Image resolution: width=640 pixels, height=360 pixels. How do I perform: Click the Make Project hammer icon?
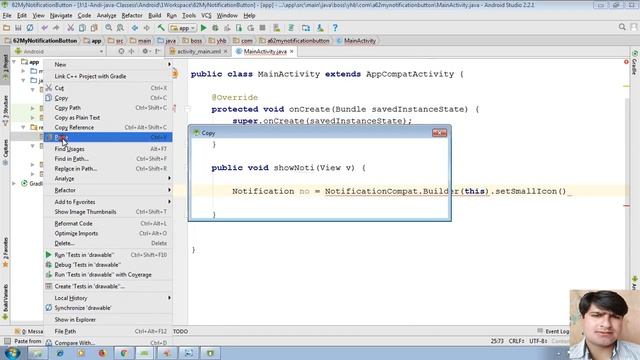pyautogui.click(x=161, y=28)
